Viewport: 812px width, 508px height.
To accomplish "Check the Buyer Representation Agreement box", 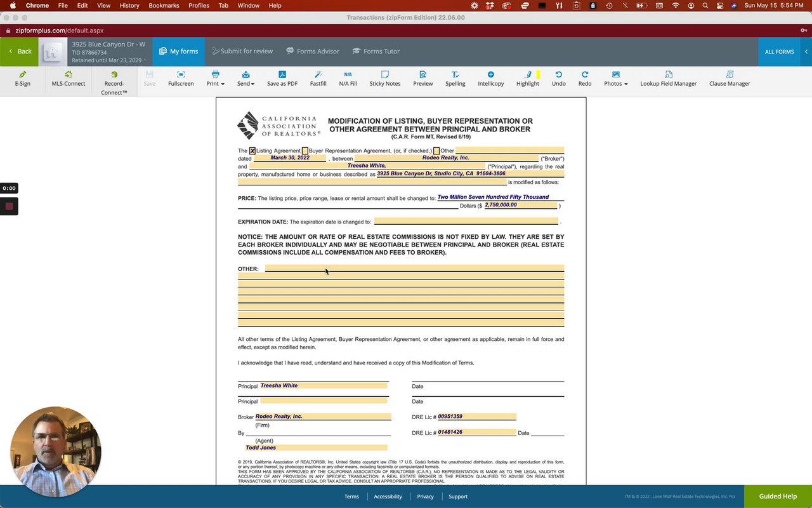I will click(304, 151).
